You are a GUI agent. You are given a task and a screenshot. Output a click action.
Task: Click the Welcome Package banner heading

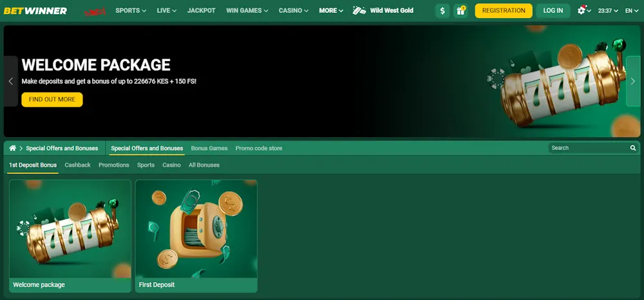(96, 65)
